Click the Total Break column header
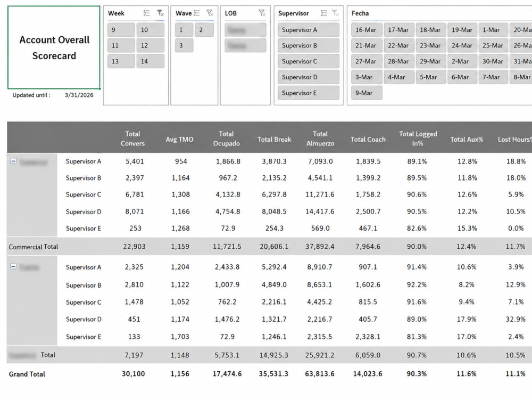Viewport: 532px width, 400px height. [x=274, y=139]
